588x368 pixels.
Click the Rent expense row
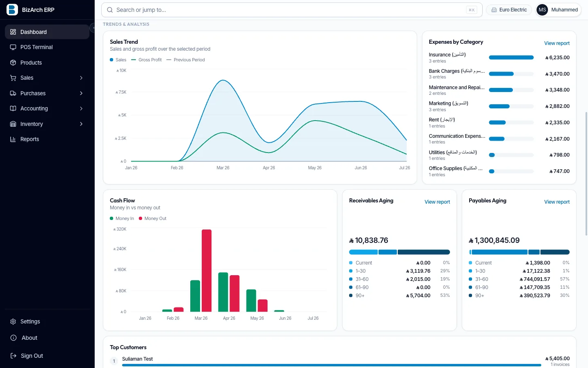[x=499, y=123]
